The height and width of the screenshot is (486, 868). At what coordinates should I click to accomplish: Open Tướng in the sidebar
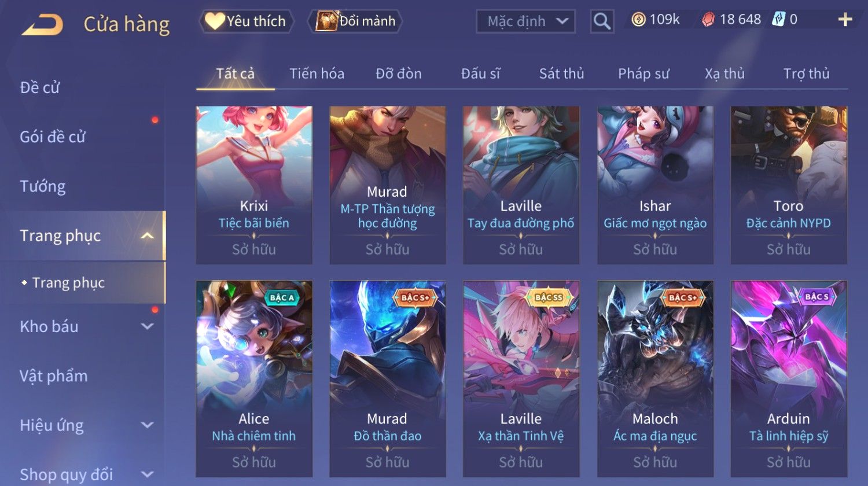tap(43, 186)
